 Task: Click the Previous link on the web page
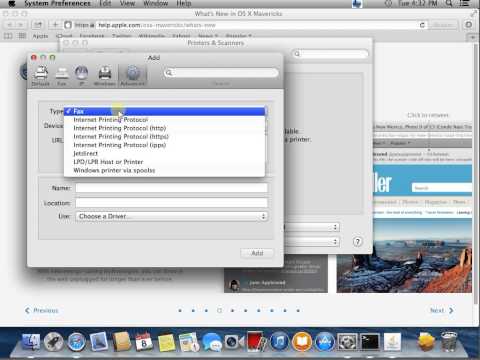point(42,311)
